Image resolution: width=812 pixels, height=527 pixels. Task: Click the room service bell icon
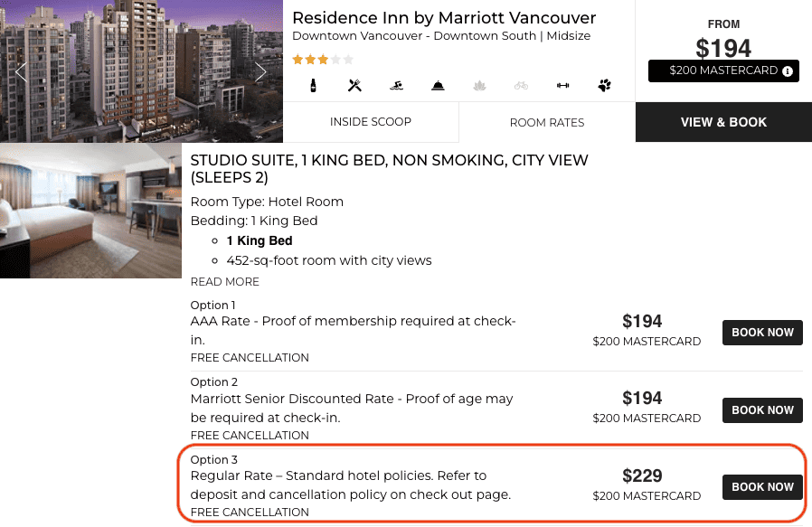pyautogui.click(x=438, y=86)
